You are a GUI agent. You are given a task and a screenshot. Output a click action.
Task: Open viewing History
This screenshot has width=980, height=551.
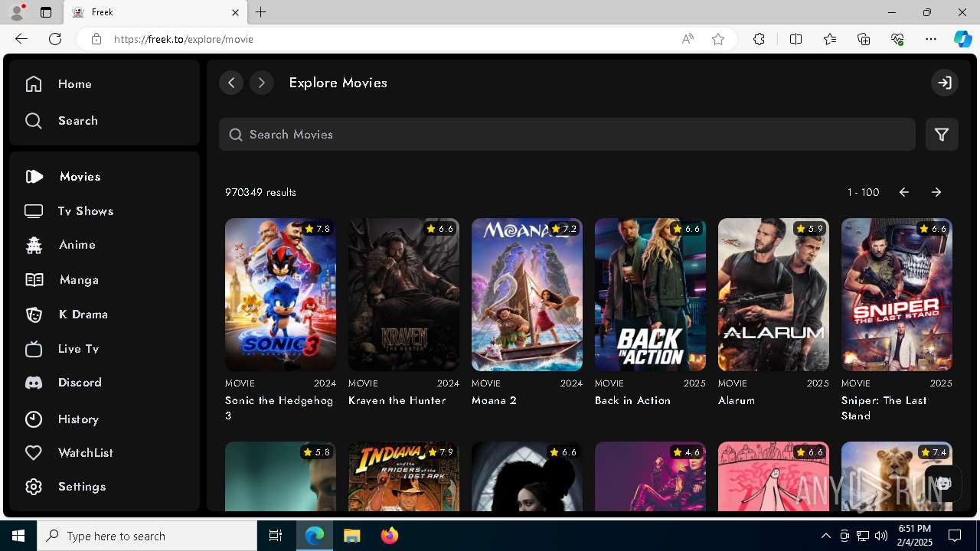pos(61,419)
